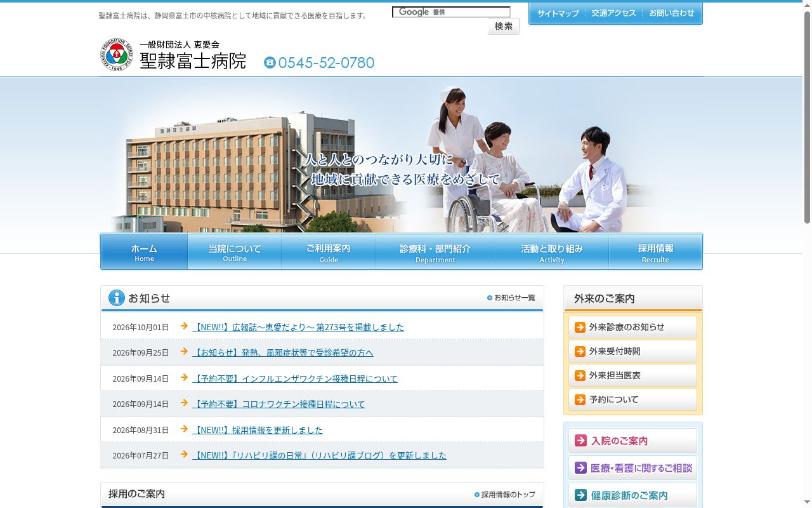Click the 検索 search button
This screenshot has width=812, height=508.
tap(504, 26)
